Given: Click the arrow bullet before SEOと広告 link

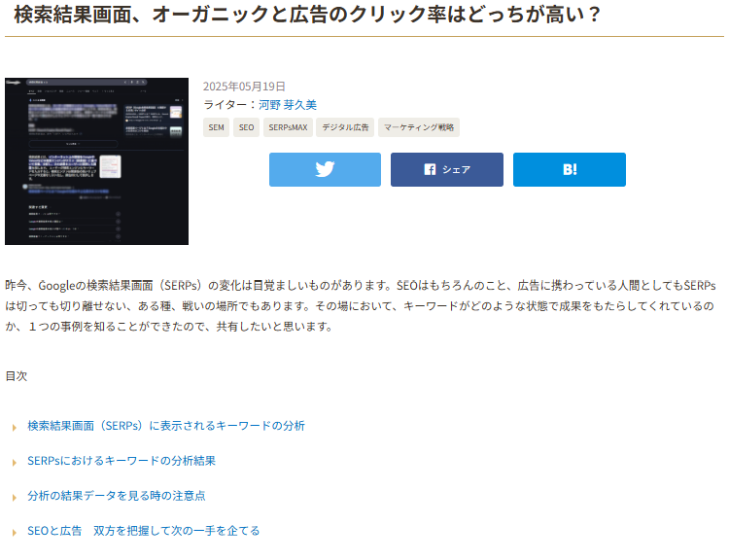Looking at the screenshot, I should coord(14,532).
